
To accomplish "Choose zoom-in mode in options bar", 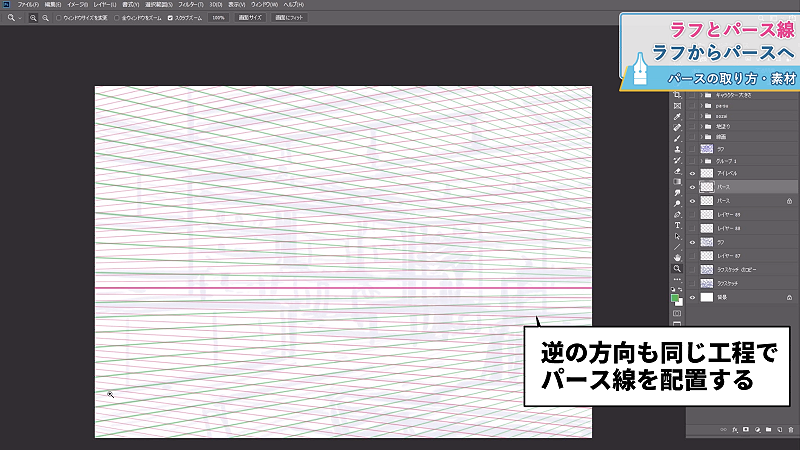I will click(x=33, y=18).
